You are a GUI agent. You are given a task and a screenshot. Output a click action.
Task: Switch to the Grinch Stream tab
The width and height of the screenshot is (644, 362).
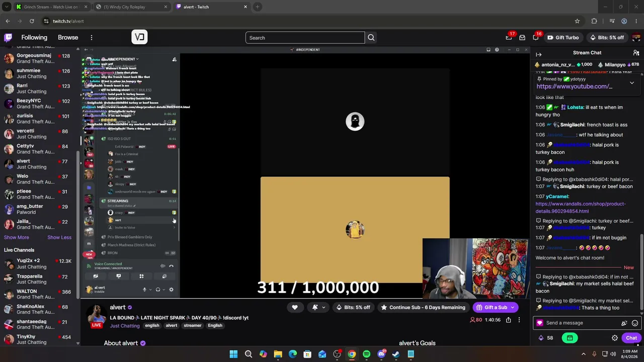pos(51,7)
